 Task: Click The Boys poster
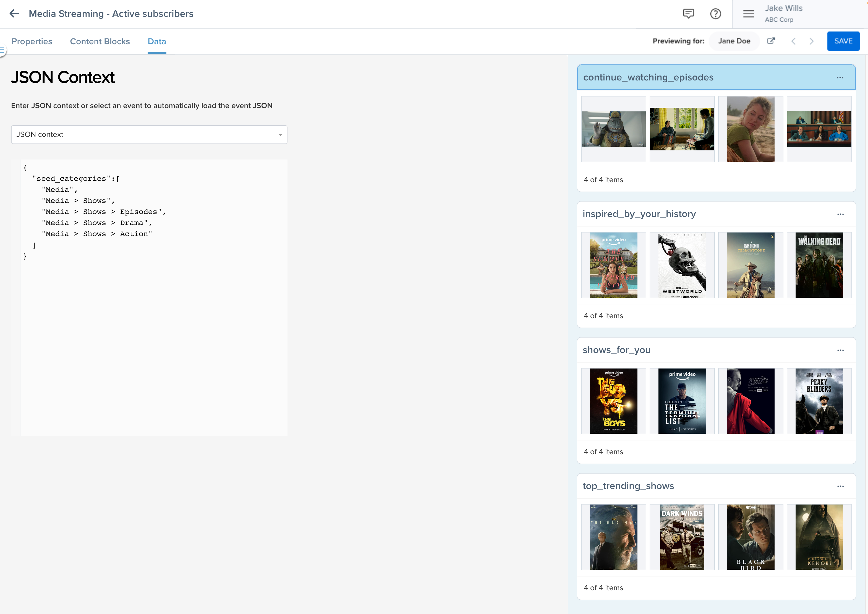click(614, 401)
